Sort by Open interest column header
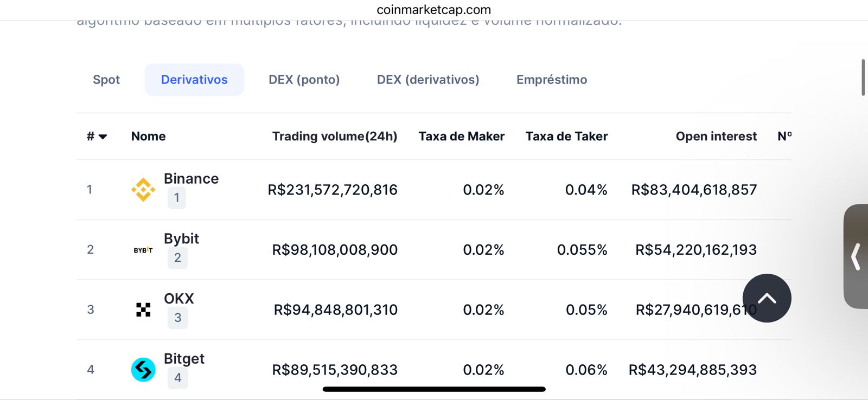This screenshot has width=868, height=400. [716, 136]
